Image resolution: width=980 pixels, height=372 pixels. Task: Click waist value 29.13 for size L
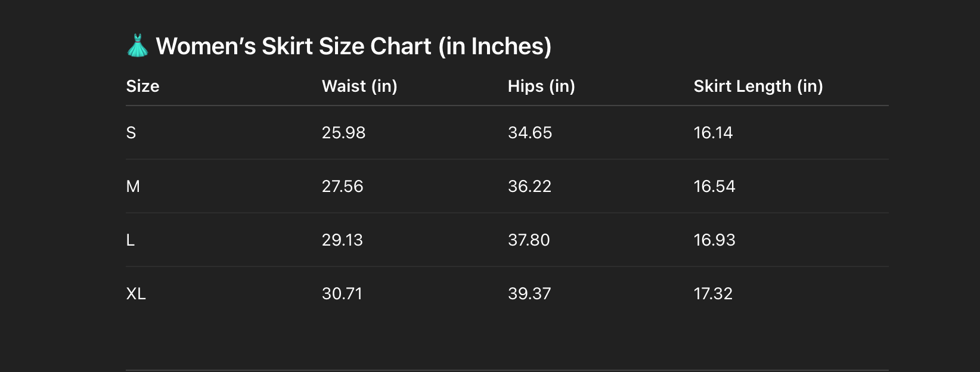click(x=342, y=240)
